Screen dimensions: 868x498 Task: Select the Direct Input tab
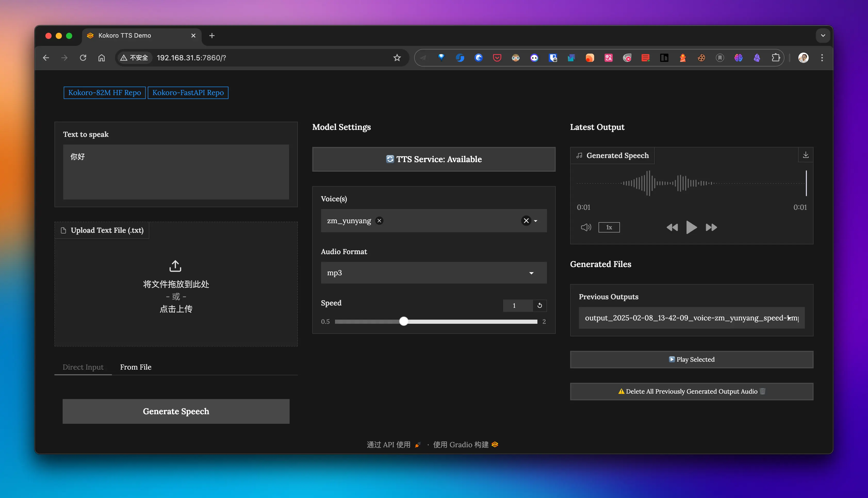(83, 367)
